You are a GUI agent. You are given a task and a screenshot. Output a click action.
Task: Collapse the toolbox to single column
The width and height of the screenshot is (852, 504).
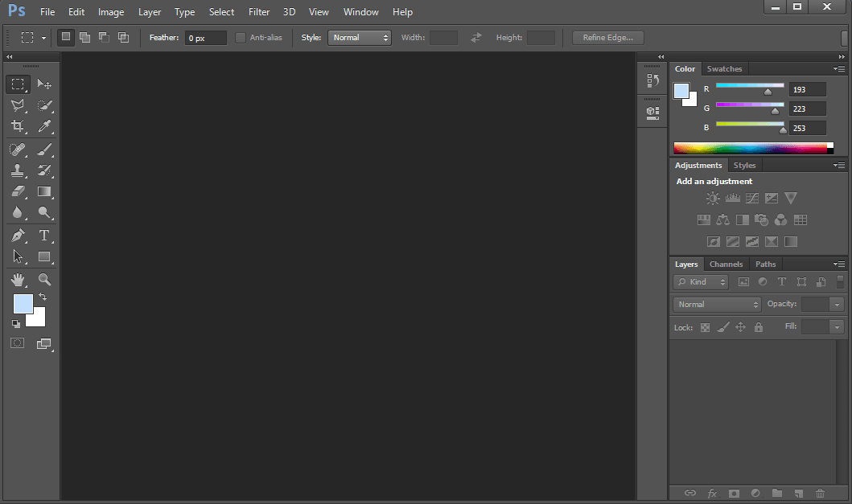tap(9, 56)
